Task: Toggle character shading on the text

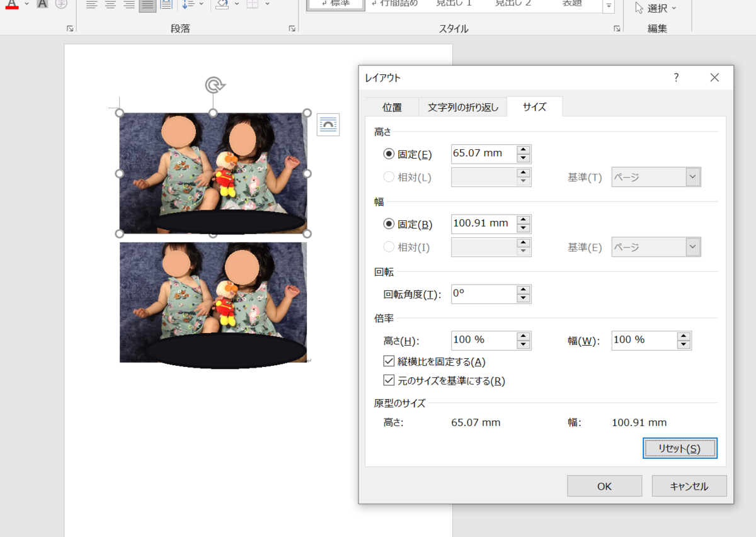Action: point(42,4)
